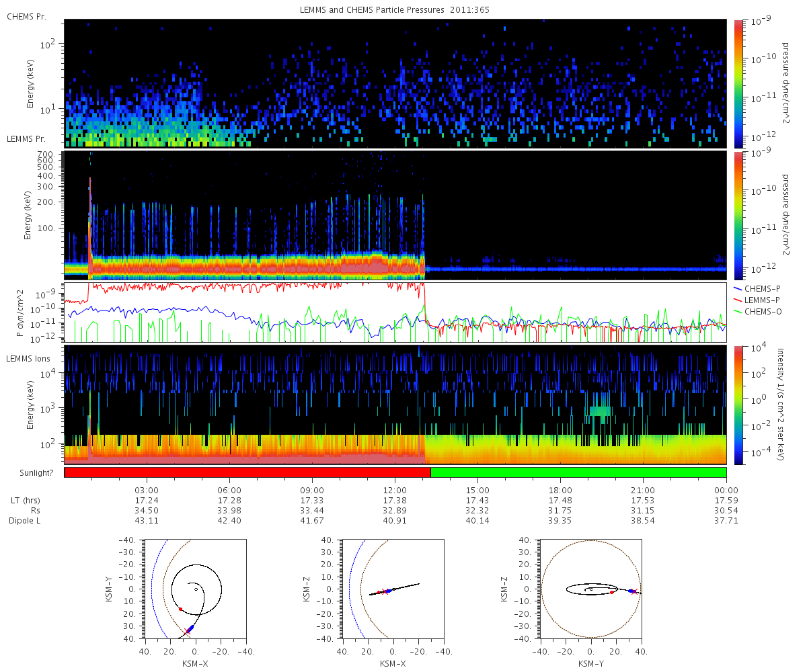Click the 03:00 time axis label
This screenshot has height=672, width=807.
pyautogui.click(x=147, y=491)
